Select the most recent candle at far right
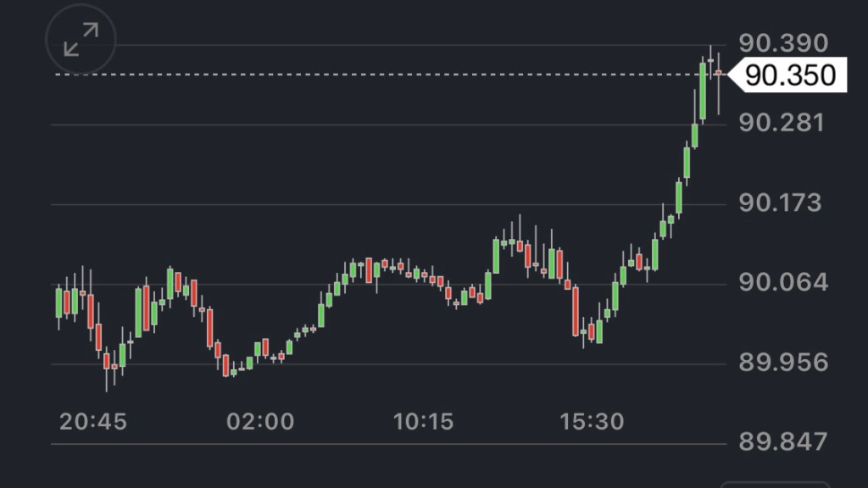 point(719,75)
